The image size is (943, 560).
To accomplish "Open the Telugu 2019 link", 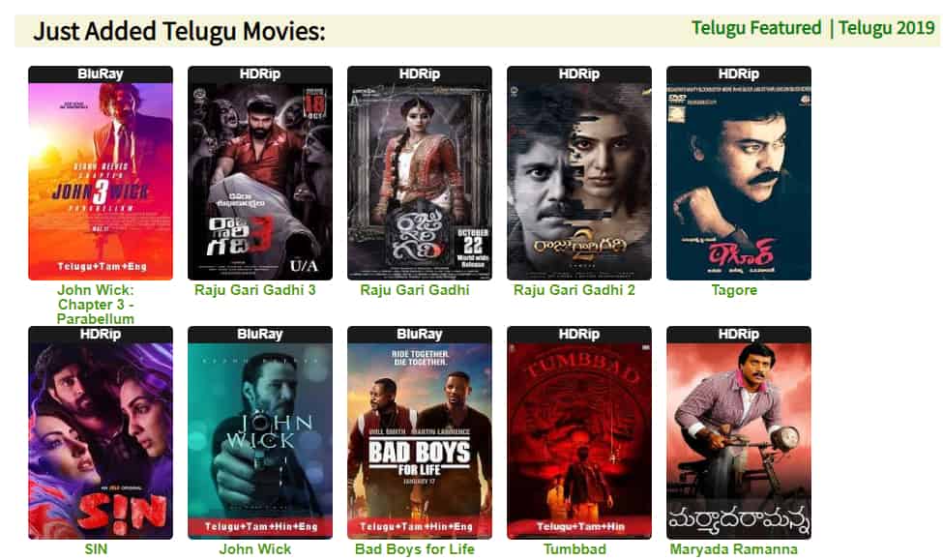I will pos(887,28).
